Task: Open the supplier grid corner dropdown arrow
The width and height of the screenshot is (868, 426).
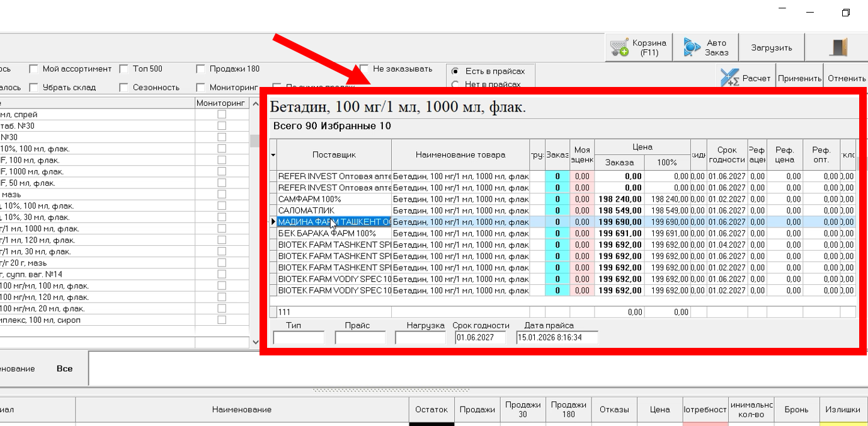Action: pyautogui.click(x=273, y=155)
